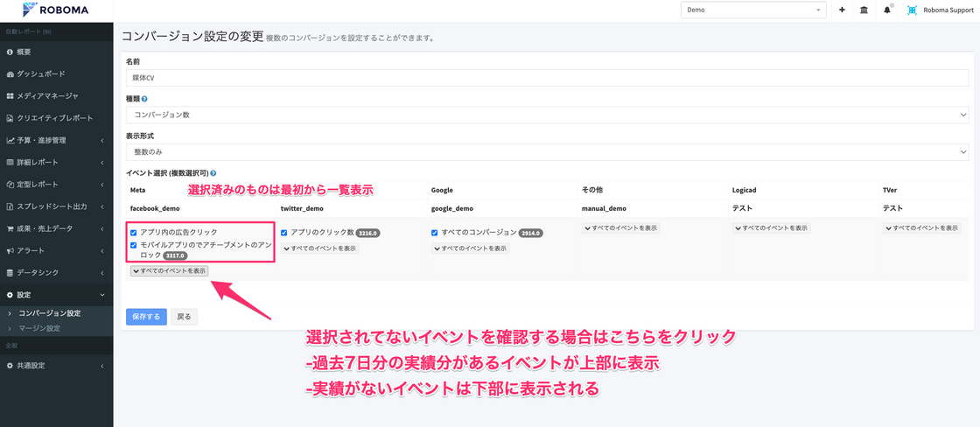Select コンバージョン設定 submenu item

(x=49, y=313)
